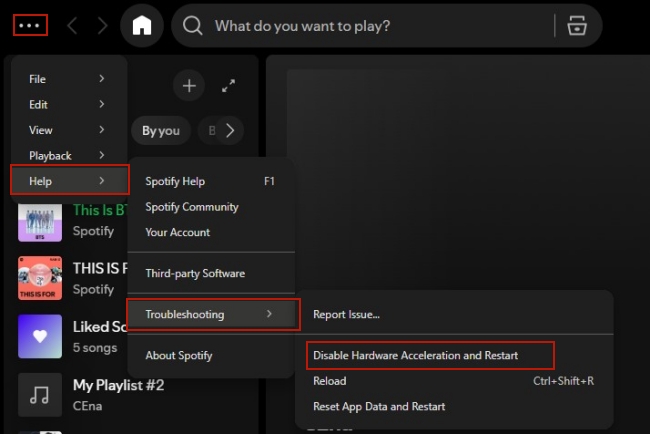Open the This Is BTS playlist cover
This screenshot has height=434, width=650.
coord(40,223)
